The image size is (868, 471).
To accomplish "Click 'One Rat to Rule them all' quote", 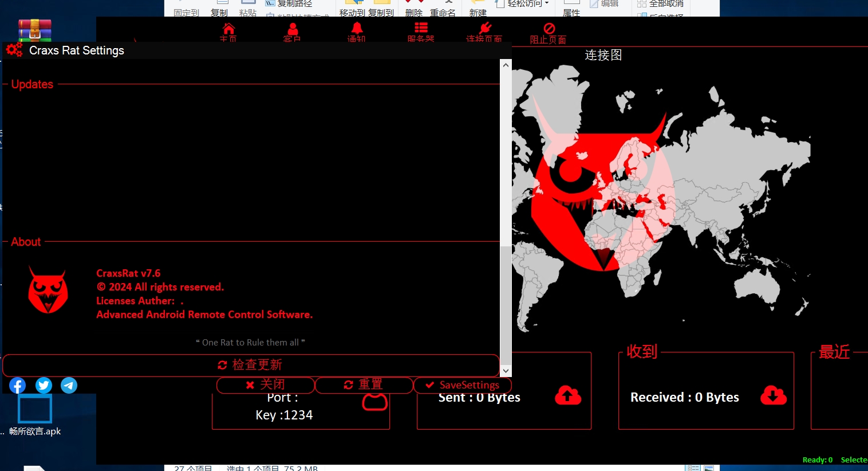I will [x=250, y=342].
